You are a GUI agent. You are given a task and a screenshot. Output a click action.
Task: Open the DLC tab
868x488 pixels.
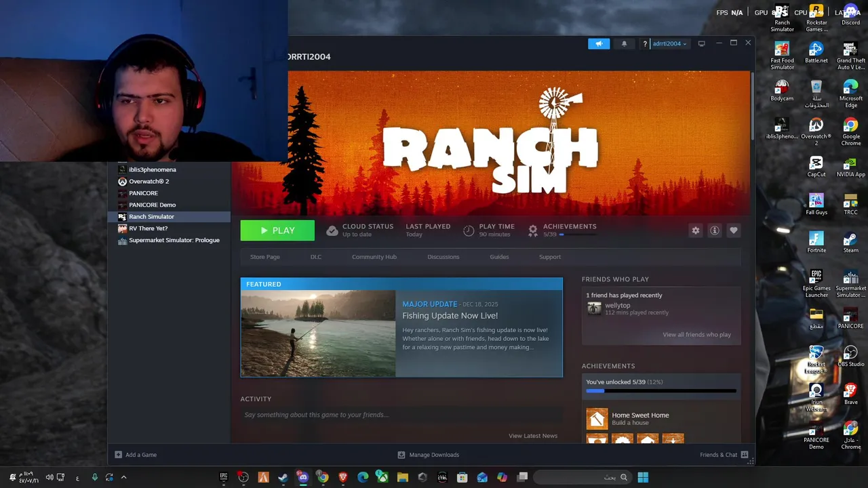(x=316, y=257)
